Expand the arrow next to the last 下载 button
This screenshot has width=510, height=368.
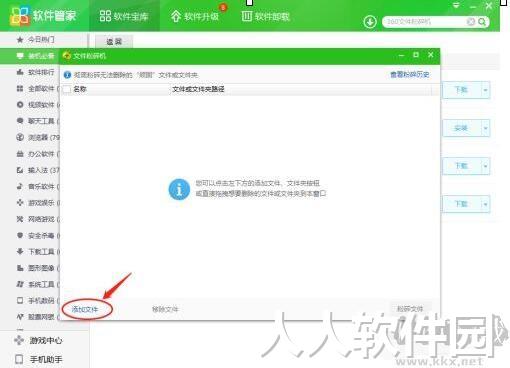(485, 204)
